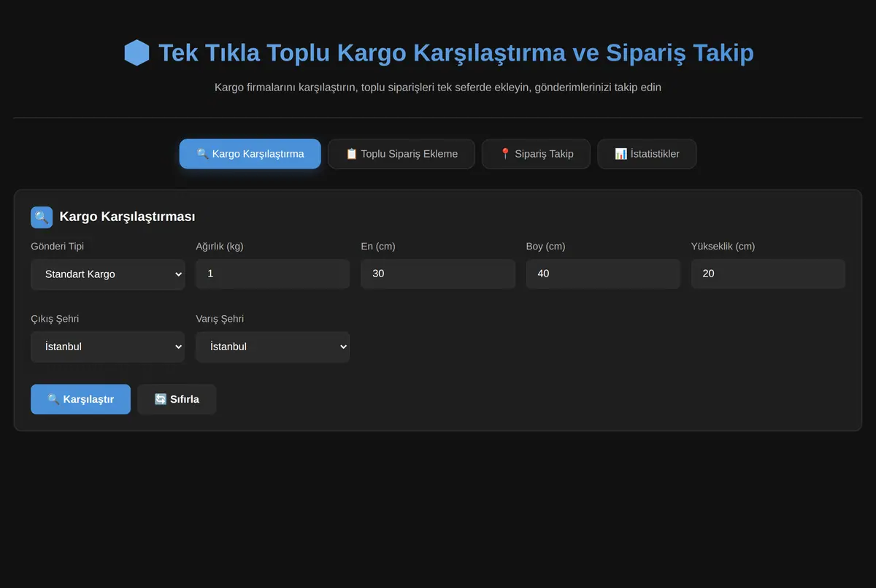Open the Toplu Sipariş Ekleme tab
Screen dimensions: 876x588
coord(401,154)
